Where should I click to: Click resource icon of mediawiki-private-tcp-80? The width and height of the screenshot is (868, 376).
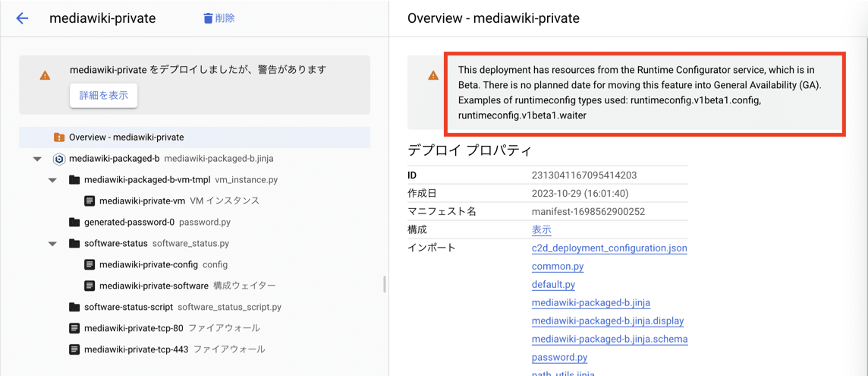74,328
